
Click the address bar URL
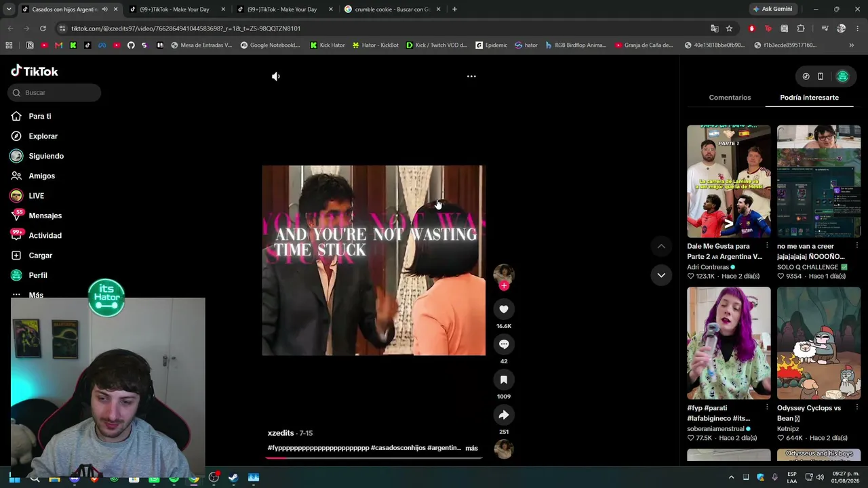(x=186, y=28)
